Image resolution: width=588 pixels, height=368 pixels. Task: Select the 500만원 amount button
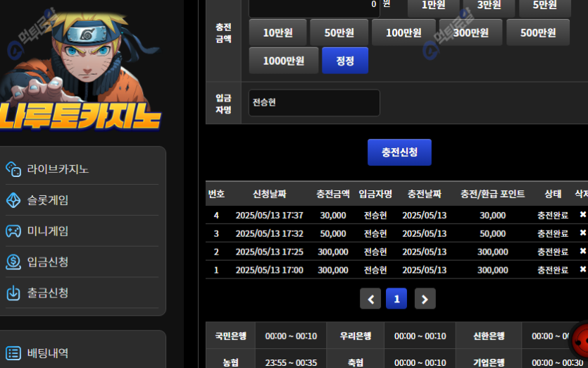[538, 32]
